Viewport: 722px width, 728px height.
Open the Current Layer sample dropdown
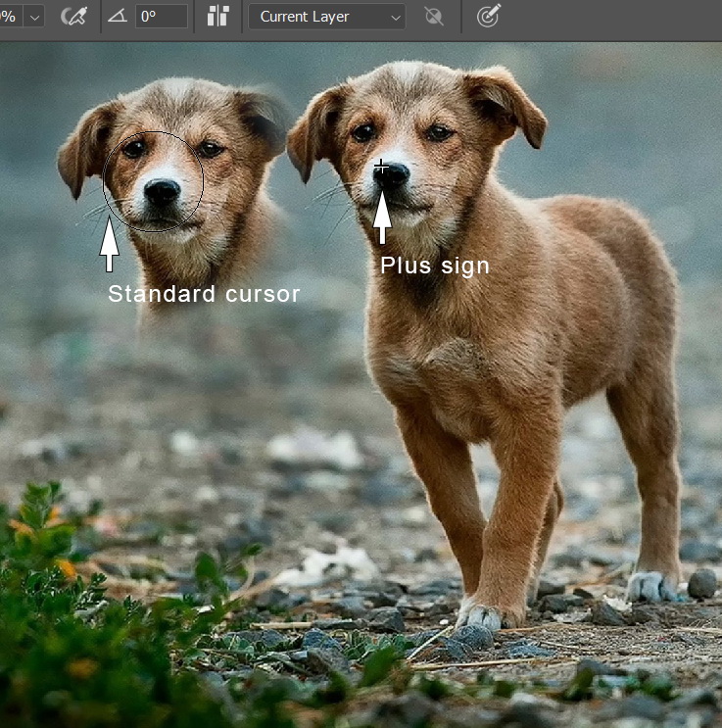(326, 17)
